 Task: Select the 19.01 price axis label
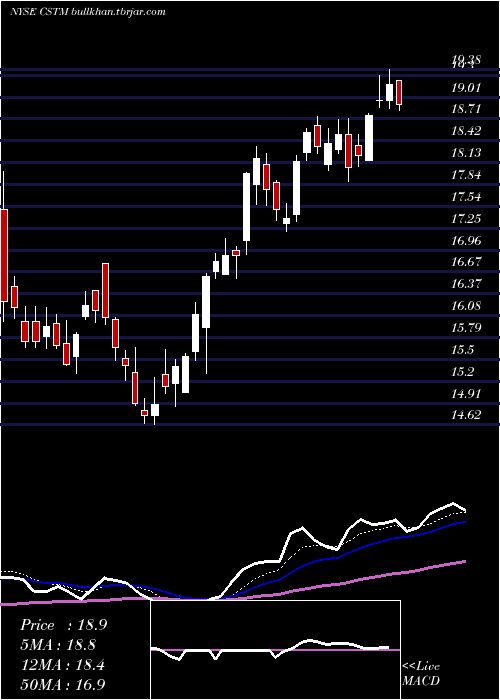pyautogui.click(x=466, y=88)
